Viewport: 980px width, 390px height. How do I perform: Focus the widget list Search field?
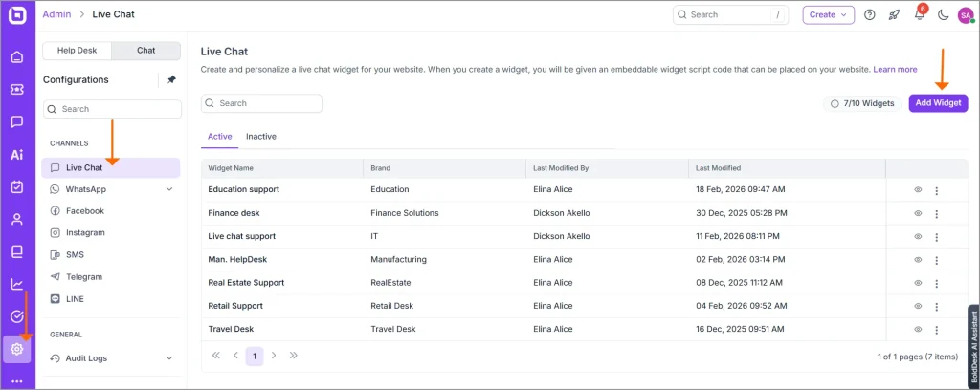(x=261, y=103)
